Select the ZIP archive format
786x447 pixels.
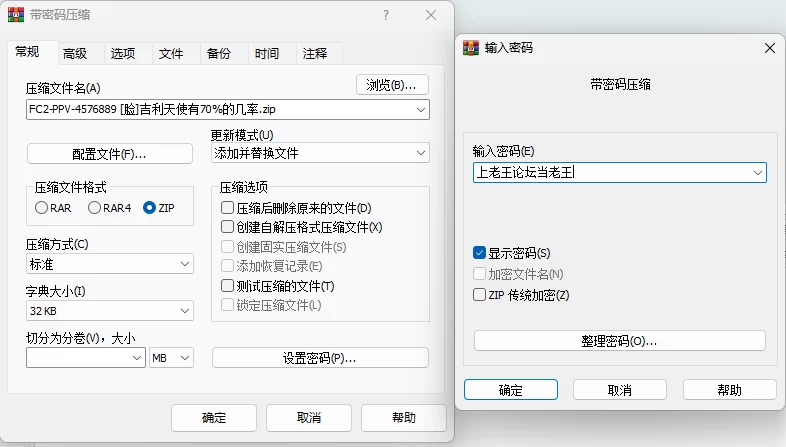[150, 208]
